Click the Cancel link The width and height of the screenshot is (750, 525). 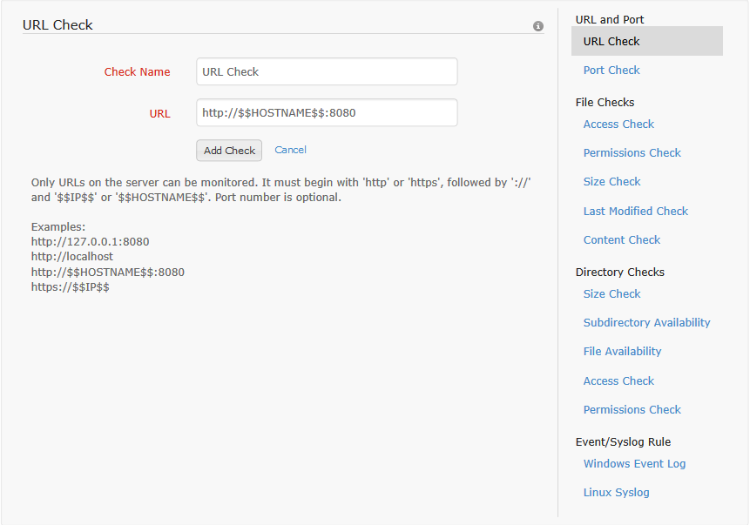click(x=290, y=150)
